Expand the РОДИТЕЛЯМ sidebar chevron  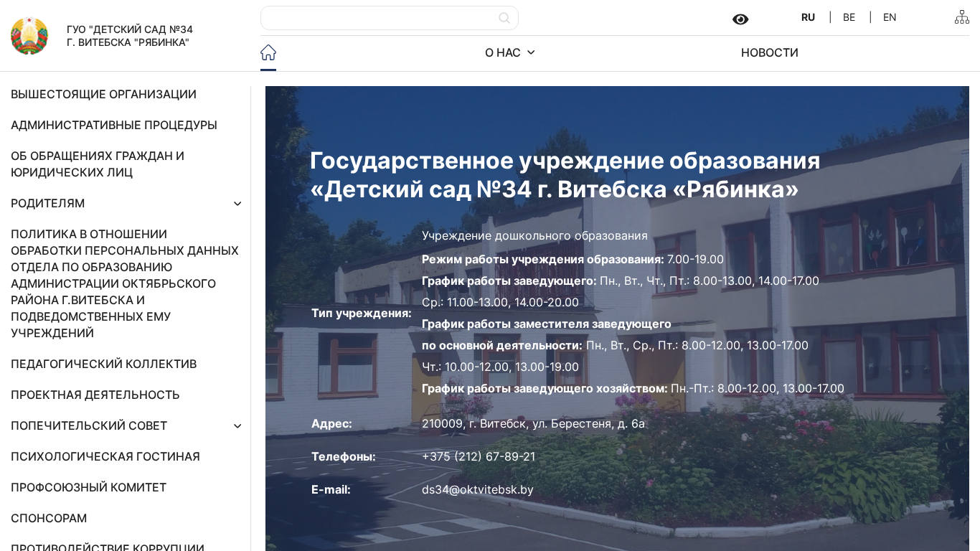pos(237,204)
